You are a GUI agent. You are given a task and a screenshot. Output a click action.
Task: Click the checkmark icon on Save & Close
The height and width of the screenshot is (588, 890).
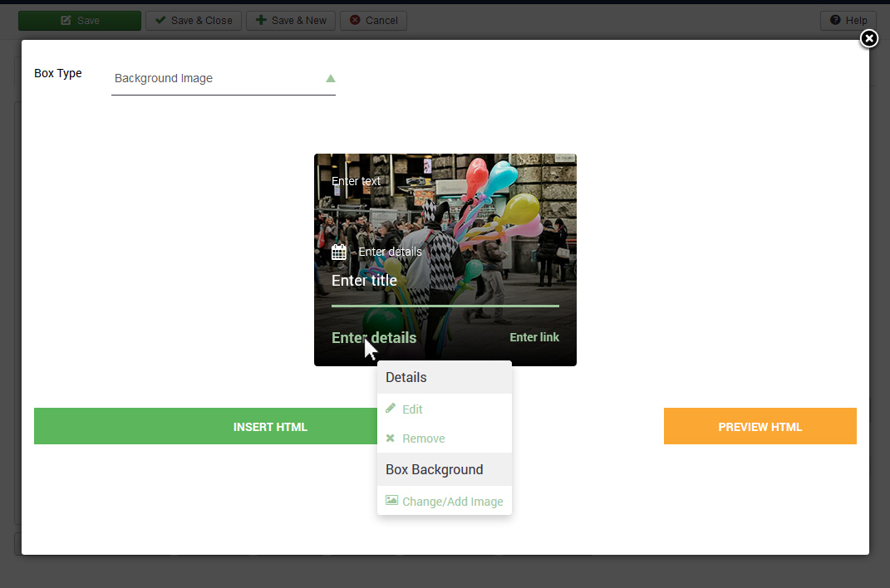click(160, 21)
